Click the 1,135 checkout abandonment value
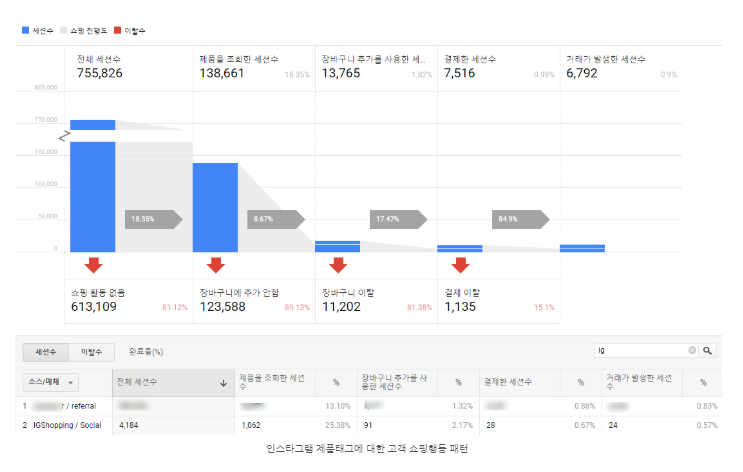Image resolution: width=743 pixels, height=472 pixels. pos(460,307)
